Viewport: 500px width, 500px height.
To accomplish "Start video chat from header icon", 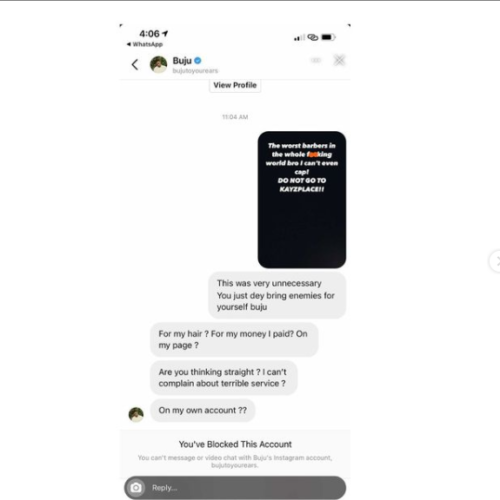I will coord(316,60).
